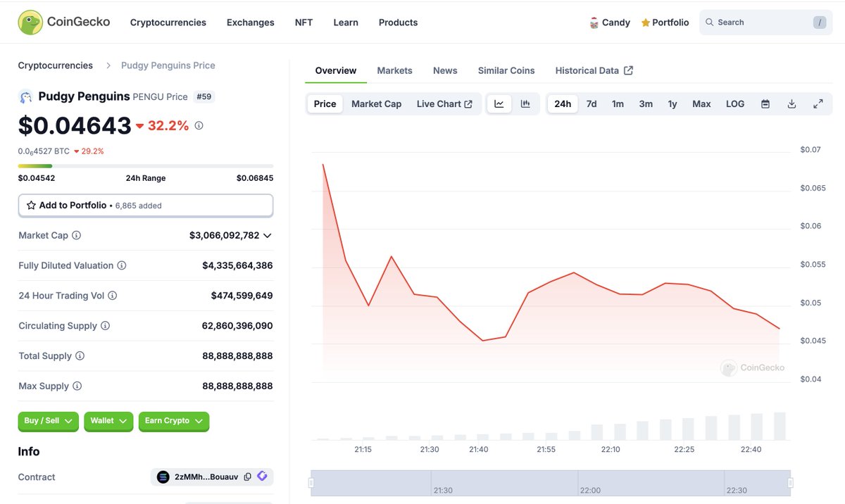Switch to the Markets tab
845x504 pixels.
coord(395,70)
